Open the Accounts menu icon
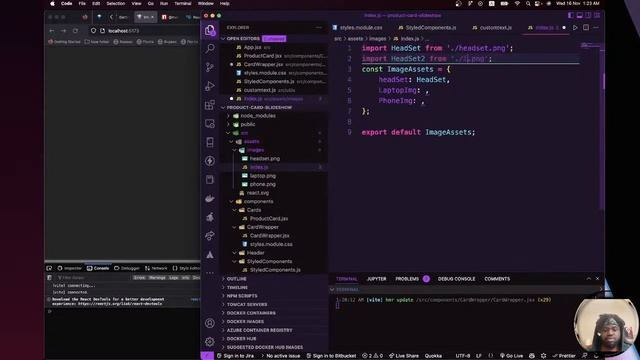Image resolution: width=640 pixels, height=360 pixels. click(210, 323)
